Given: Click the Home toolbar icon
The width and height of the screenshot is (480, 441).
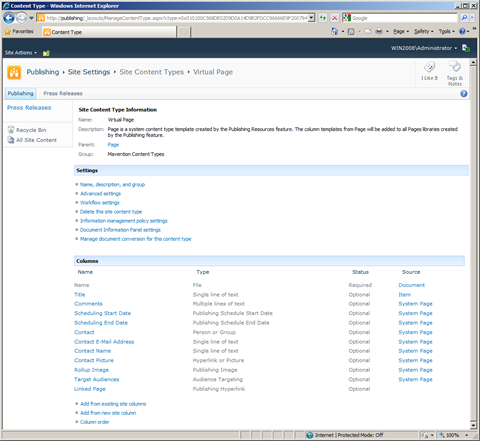Looking at the screenshot, I should 334,31.
